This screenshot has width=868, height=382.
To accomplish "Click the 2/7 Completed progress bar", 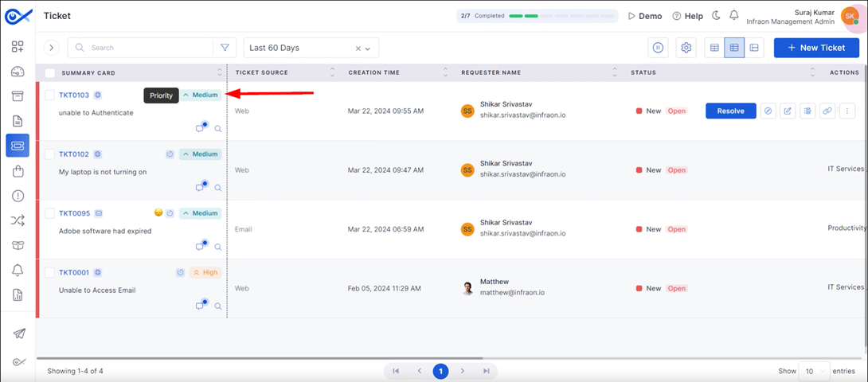I will (x=538, y=16).
